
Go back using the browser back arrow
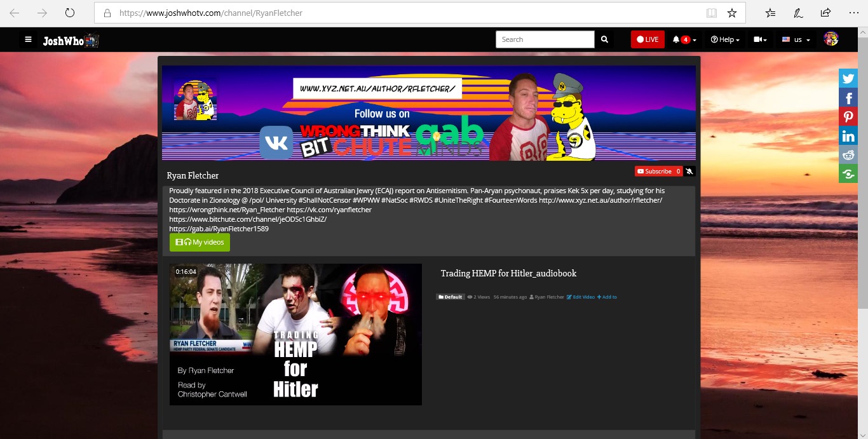pyautogui.click(x=15, y=13)
